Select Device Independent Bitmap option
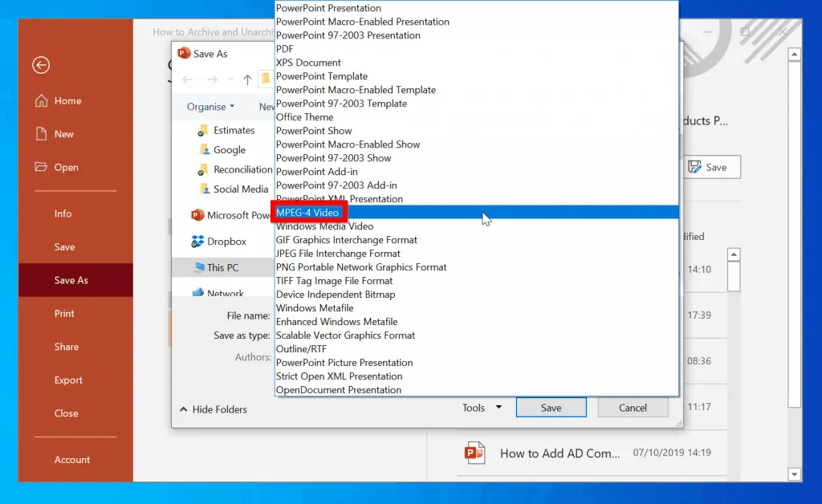Screen dimensions: 822x504 point(477,294)
